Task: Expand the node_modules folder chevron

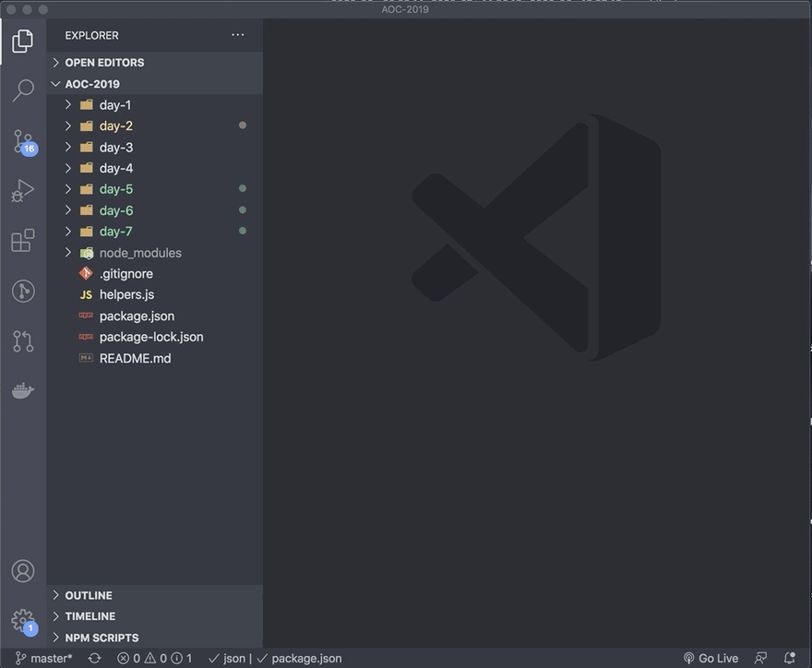Action: [68, 252]
